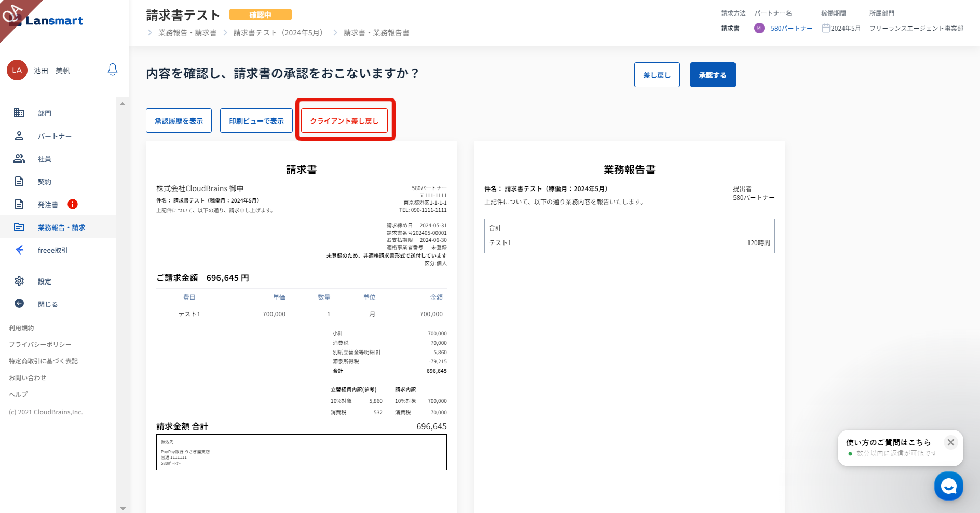Open 設定 menu item
Viewport: 980px width, 513px height.
pyautogui.click(x=45, y=281)
